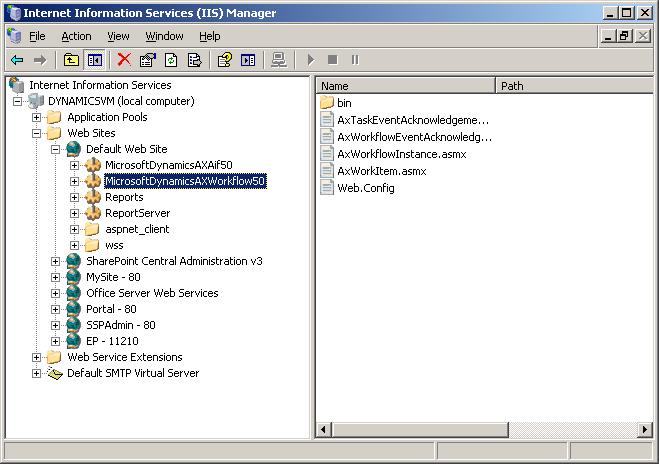Select Office Server Web Services site
Image resolution: width=659 pixels, height=464 pixels.
(152, 293)
